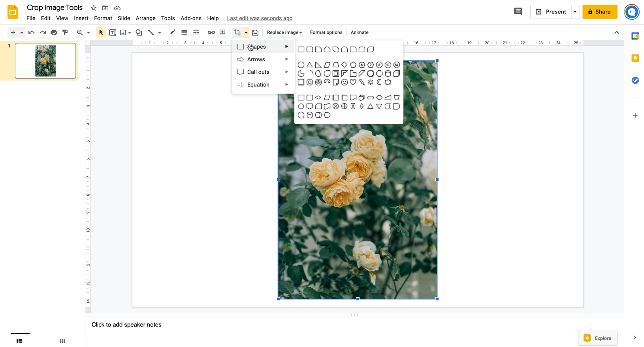The height and width of the screenshot is (347, 644).
Task: Expand the Line tool dropdown arrow
Action: coord(160,32)
